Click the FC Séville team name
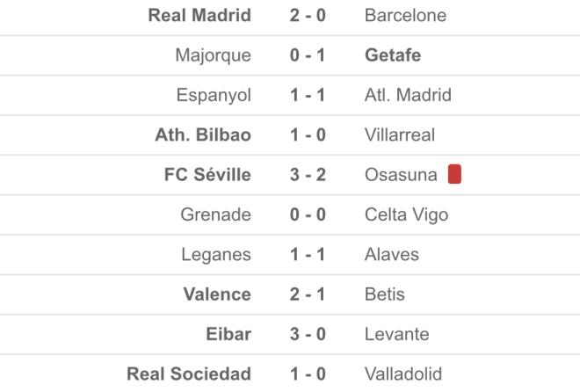This screenshot has height=392, width=580. pyautogui.click(x=207, y=175)
